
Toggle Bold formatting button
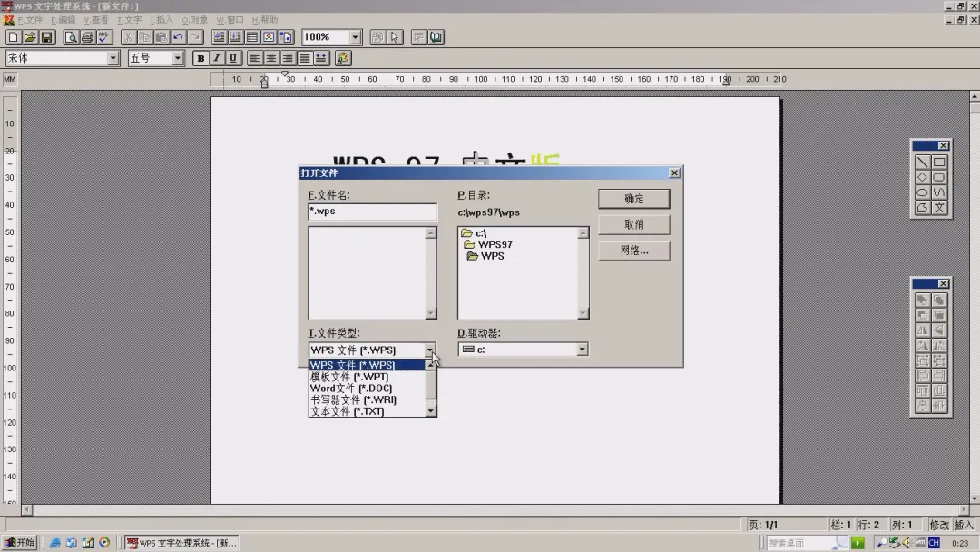201,58
